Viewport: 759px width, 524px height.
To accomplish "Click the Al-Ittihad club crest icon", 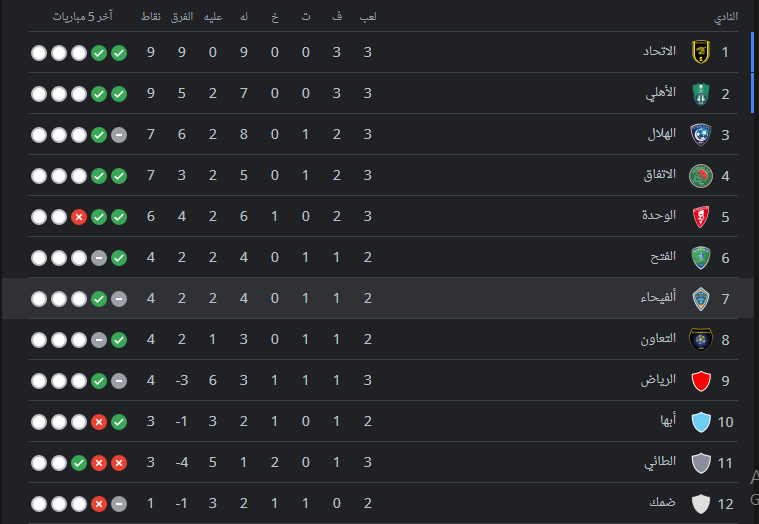I will 700,52.
